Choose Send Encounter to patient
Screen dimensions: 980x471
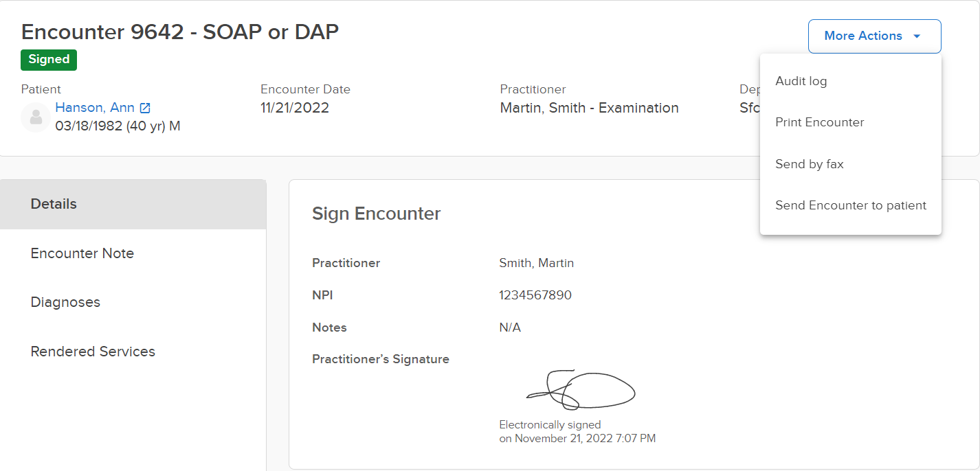[851, 205]
